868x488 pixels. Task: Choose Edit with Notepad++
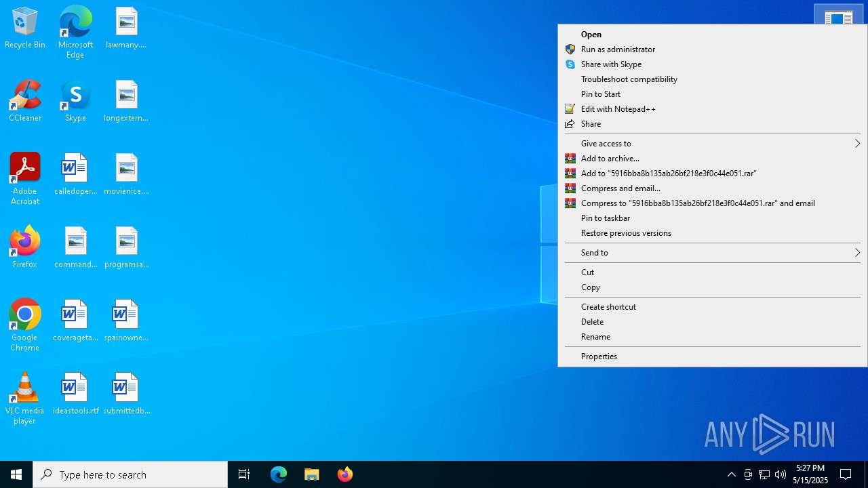[712, 109]
